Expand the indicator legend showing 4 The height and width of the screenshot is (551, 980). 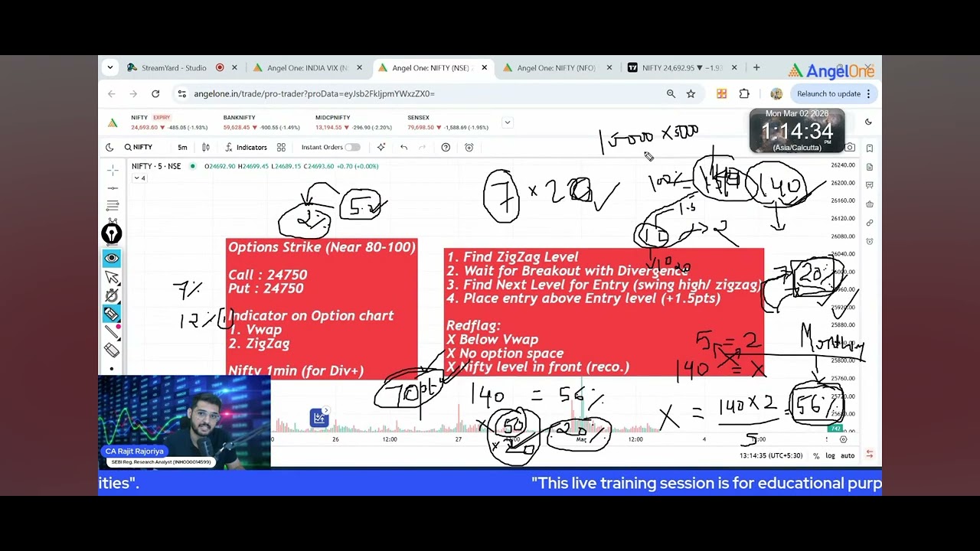pos(139,178)
